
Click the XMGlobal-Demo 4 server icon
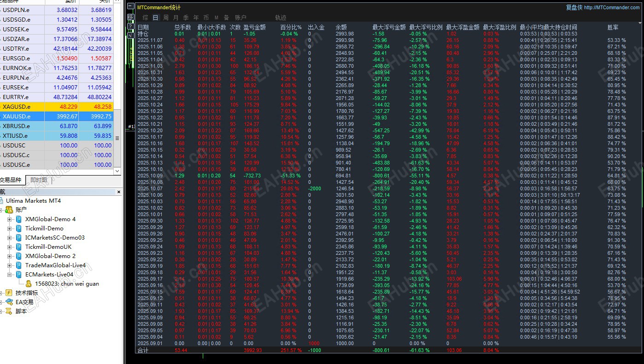(19, 219)
